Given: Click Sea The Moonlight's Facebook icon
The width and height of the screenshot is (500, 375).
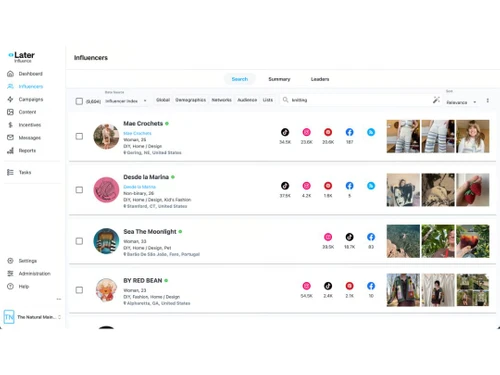Looking at the screenshot, I should (371, 237).
